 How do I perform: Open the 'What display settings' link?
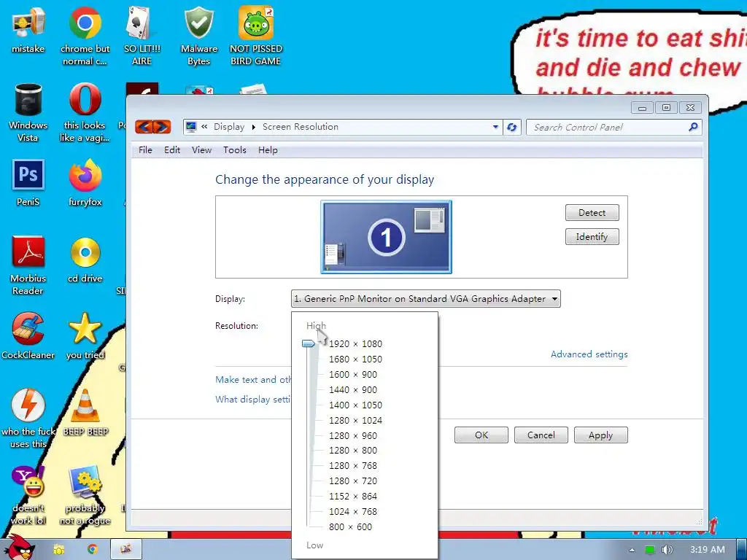point(253,399)
